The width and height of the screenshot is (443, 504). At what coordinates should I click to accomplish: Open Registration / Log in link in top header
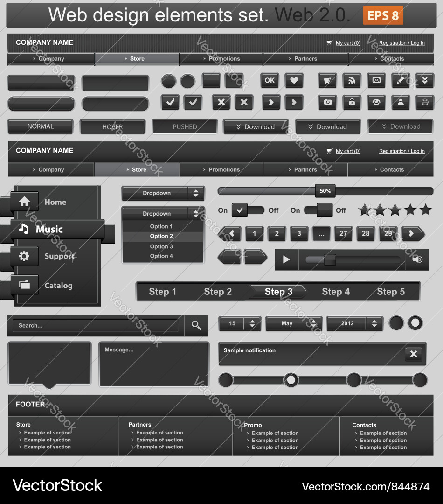(x=402, y=43)
